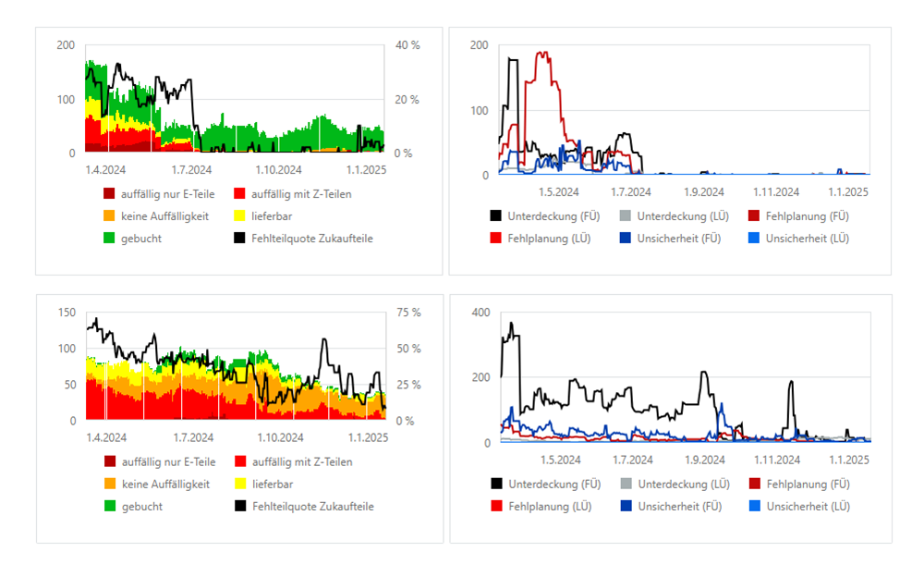
Task: Click '1.10.2024' axis label in bottom-left chart
Action: [278, 437]
